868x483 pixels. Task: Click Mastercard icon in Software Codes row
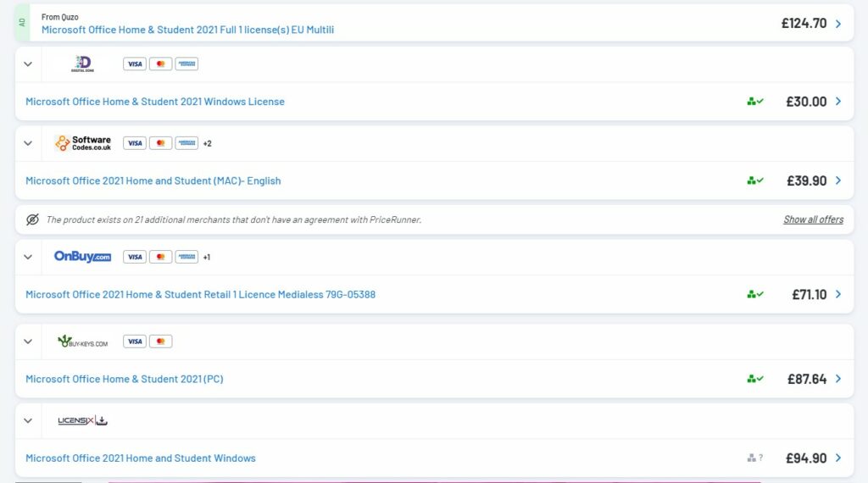[x=160, y=143]
